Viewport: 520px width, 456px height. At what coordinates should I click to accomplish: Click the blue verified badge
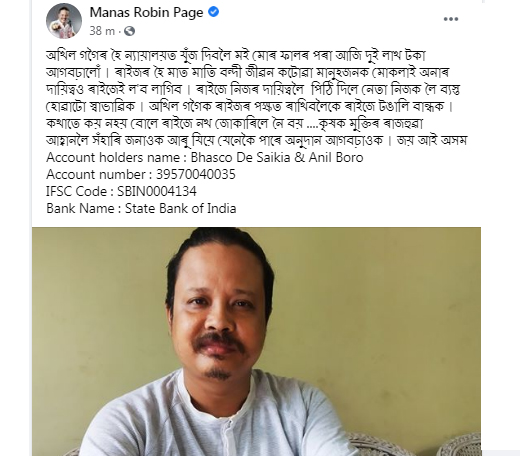(x=213, y=12)
